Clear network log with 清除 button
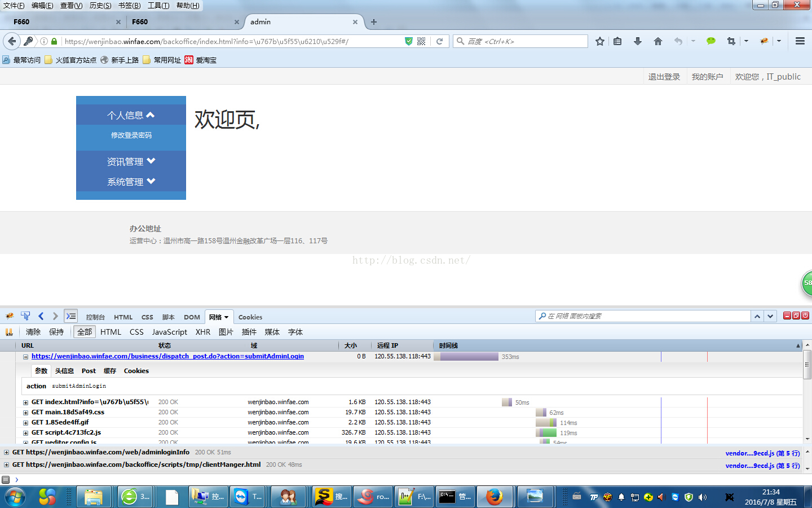The width and height of the screenshot is (812, 508). (x=33, y=332)
